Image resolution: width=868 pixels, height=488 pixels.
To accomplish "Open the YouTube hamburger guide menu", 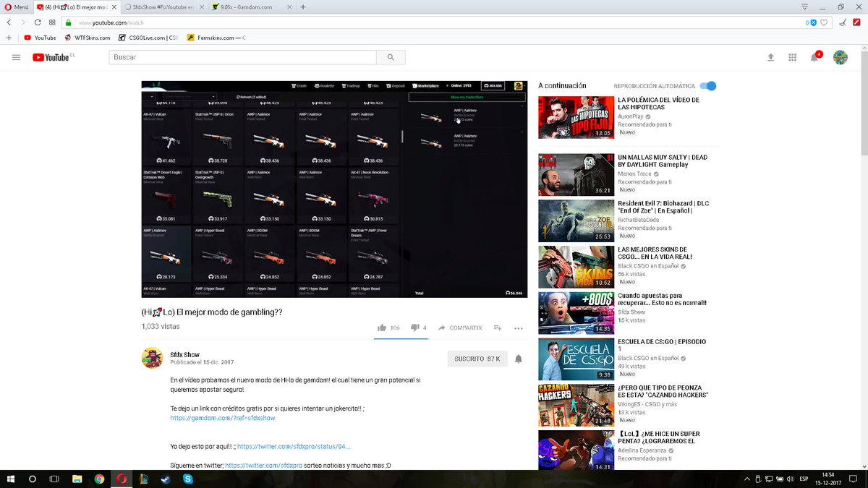I will click(16, 57).
